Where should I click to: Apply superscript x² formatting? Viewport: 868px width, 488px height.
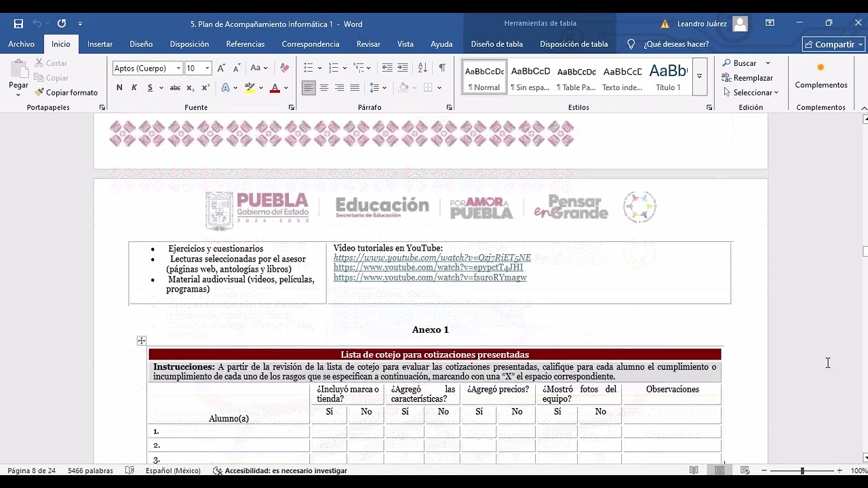[205, 87]
